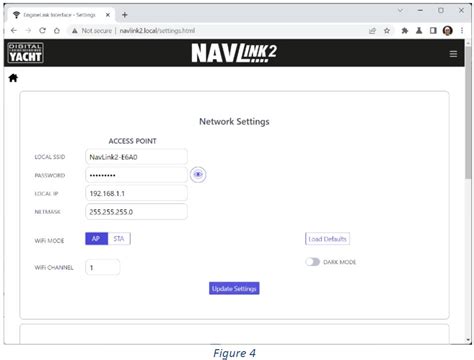Maximize the browser window
Image resolution: width=474 pixels, height=360 pixels.
(441, 11)
